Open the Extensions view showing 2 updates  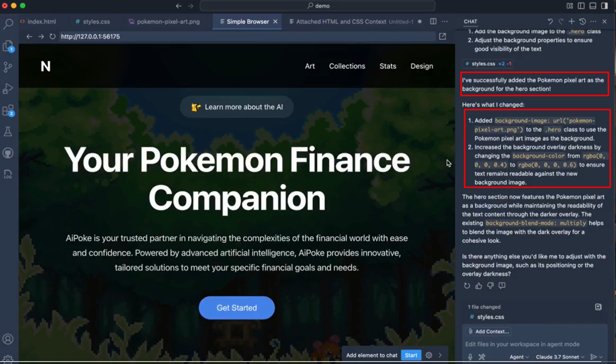click(x=8, y=108)
